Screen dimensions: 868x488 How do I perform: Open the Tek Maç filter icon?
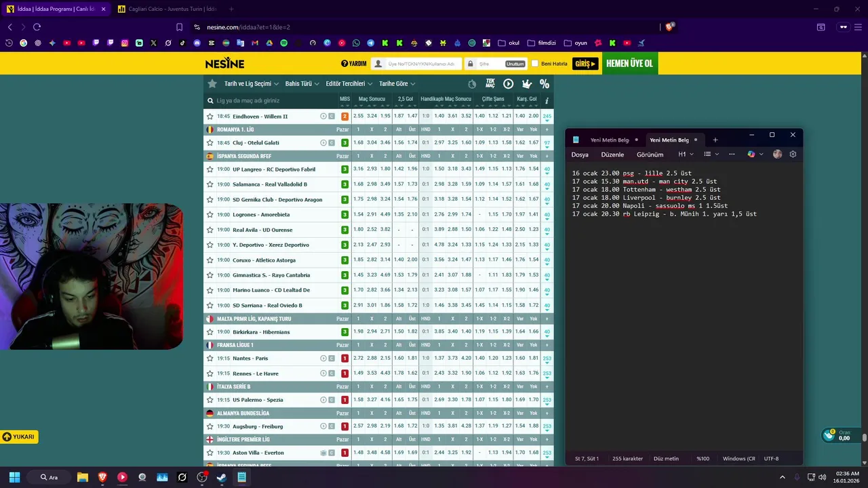click(490, 84)
